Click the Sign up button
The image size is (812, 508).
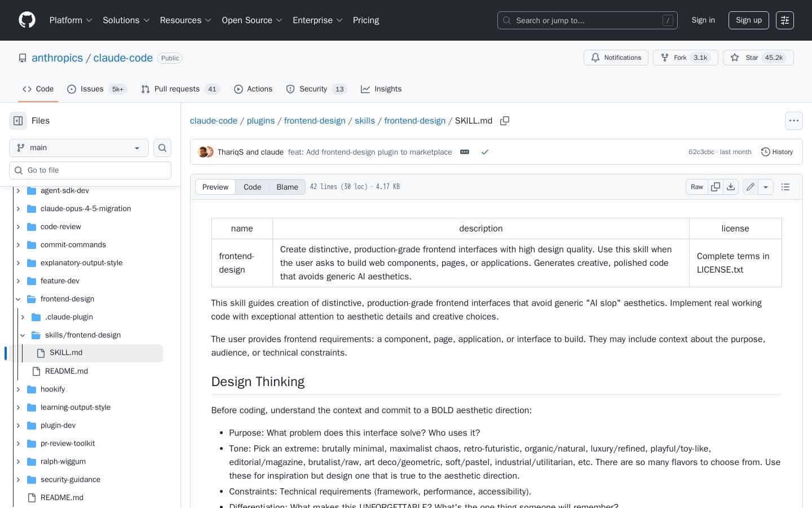click(748, 20)
